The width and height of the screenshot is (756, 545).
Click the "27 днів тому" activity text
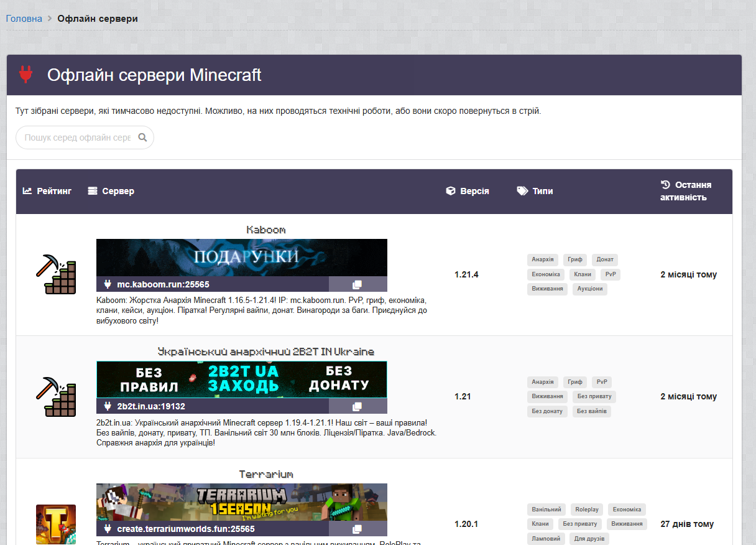pyautogui.click(x=687, y=524)
